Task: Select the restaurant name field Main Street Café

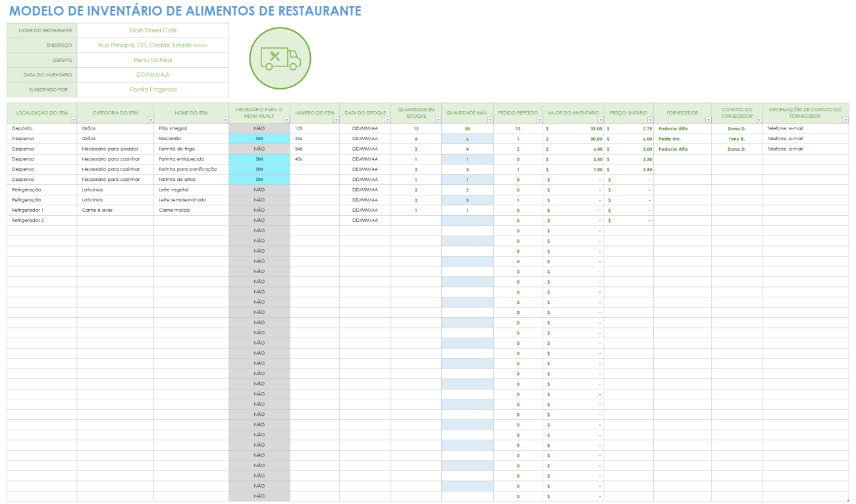Action: (153, 30)
